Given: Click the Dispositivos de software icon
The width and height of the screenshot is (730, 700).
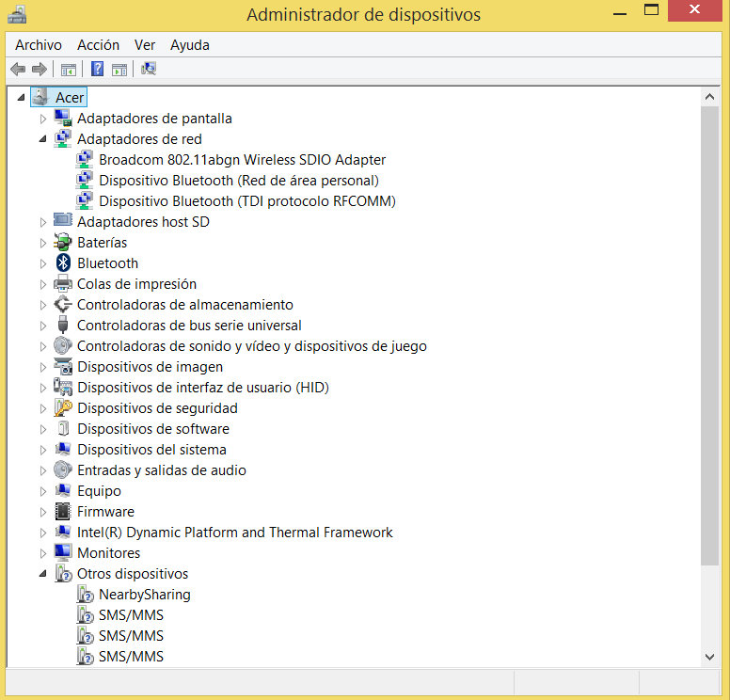Looking at the screenshot, I should coord(63,428).
